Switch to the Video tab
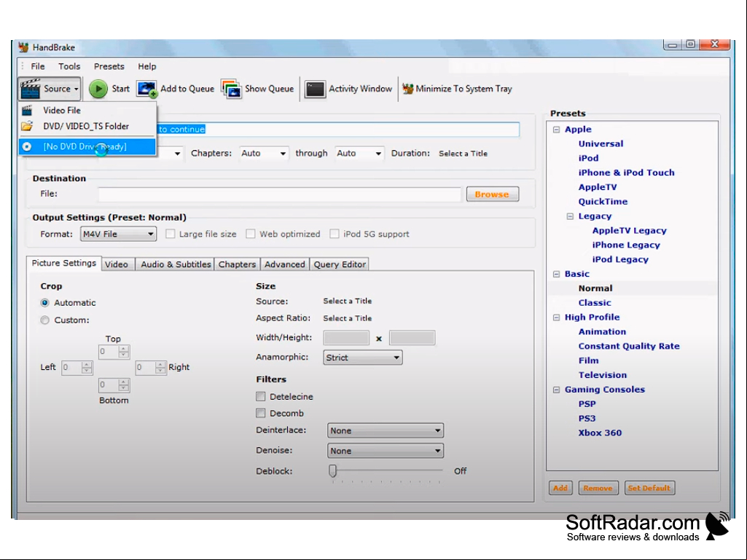 point(117,264)
